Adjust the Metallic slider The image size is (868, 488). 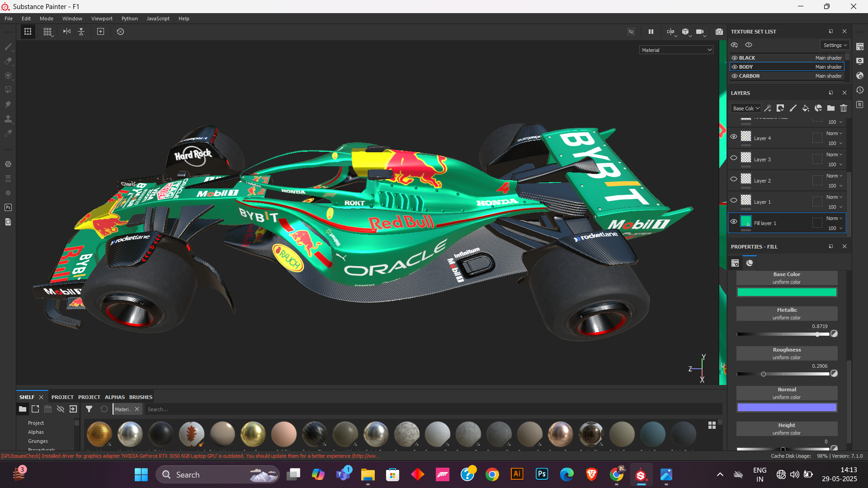783,334
